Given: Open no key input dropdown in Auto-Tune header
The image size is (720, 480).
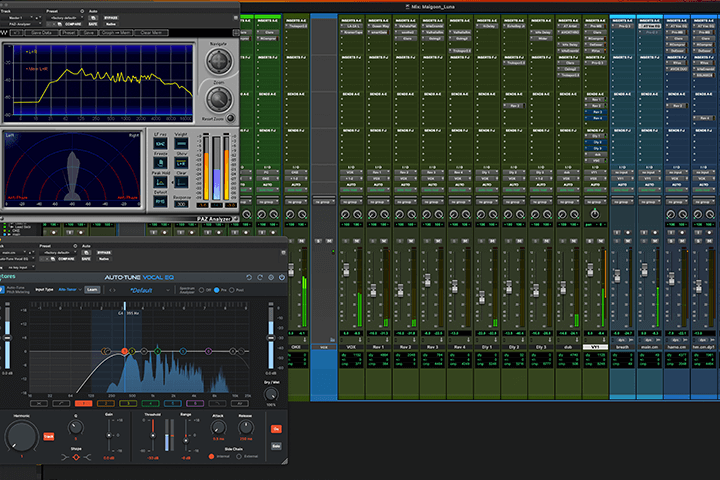Looking at the screenshot, I should point(18,267).
